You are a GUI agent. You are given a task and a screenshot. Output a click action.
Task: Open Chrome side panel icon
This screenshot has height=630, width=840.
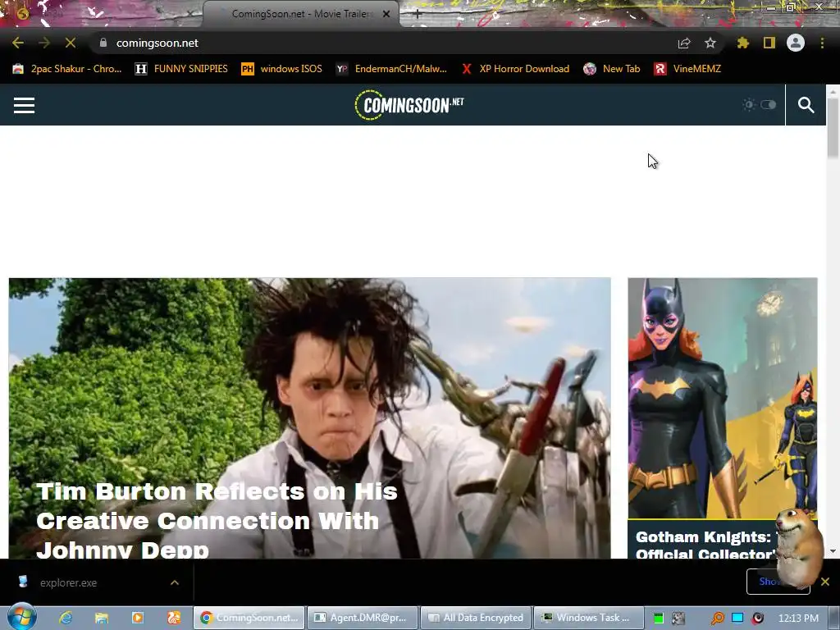pyautogui.click(x=769, y=43)
